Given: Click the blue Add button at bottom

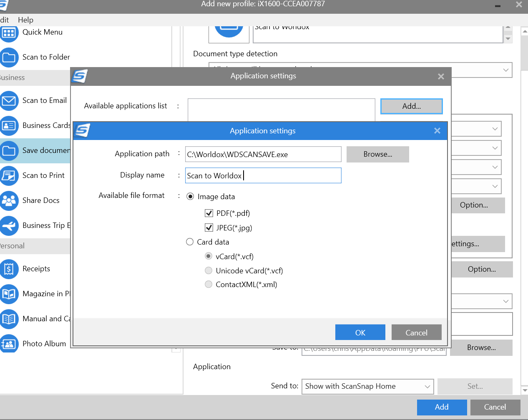Looking at the screenshot, I should (x=442, y=407).
